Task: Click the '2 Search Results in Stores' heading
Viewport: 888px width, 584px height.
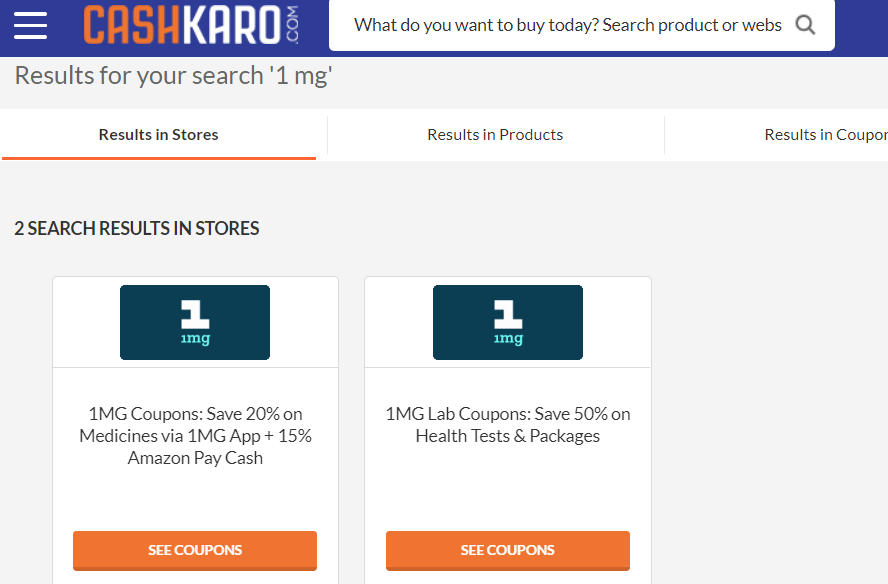Action: [136, 228]
